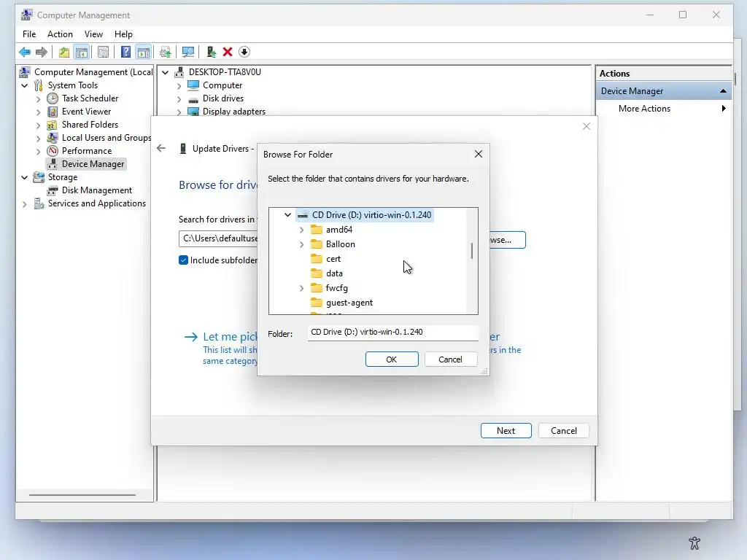Select Performance in the console tree
The width and height of the screenshot is (747, 560).
point(86,150)
